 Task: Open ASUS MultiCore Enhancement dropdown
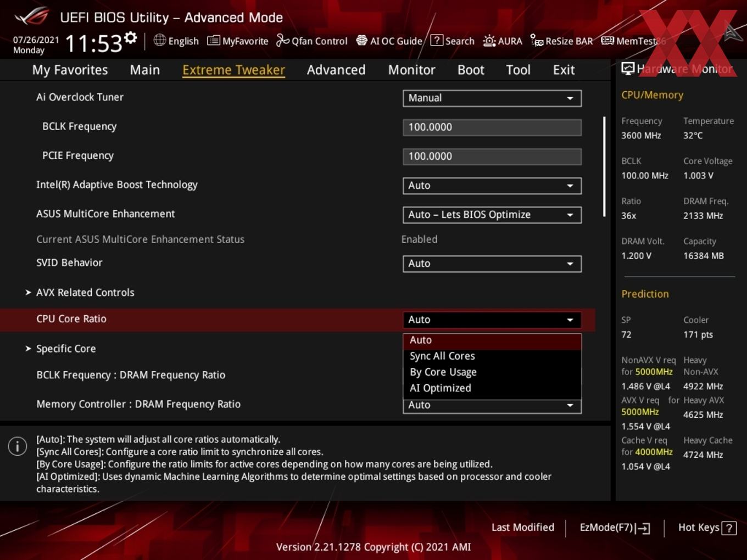click(492, 215)
